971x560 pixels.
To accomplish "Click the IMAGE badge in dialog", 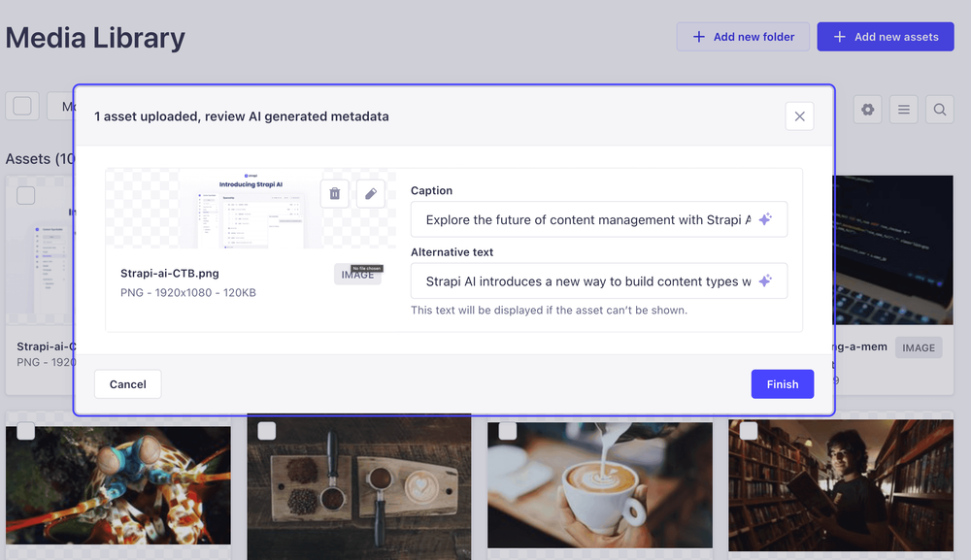I will (x=357, y=274).
